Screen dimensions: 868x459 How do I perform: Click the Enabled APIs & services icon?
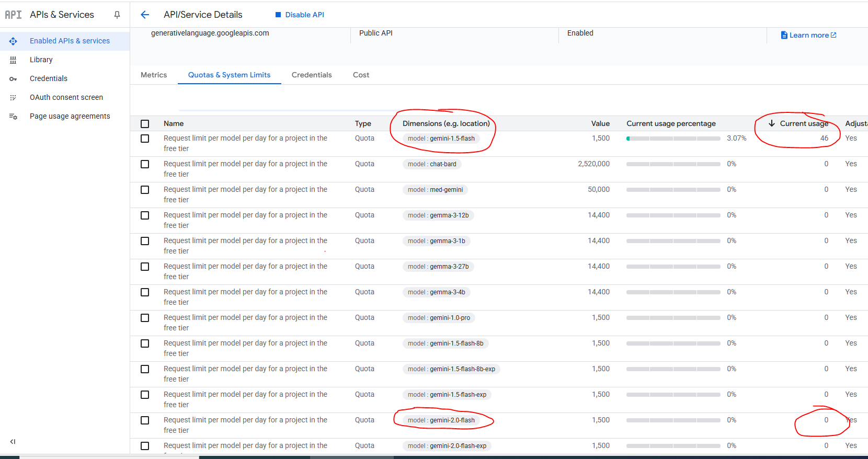tap(13, 41)
